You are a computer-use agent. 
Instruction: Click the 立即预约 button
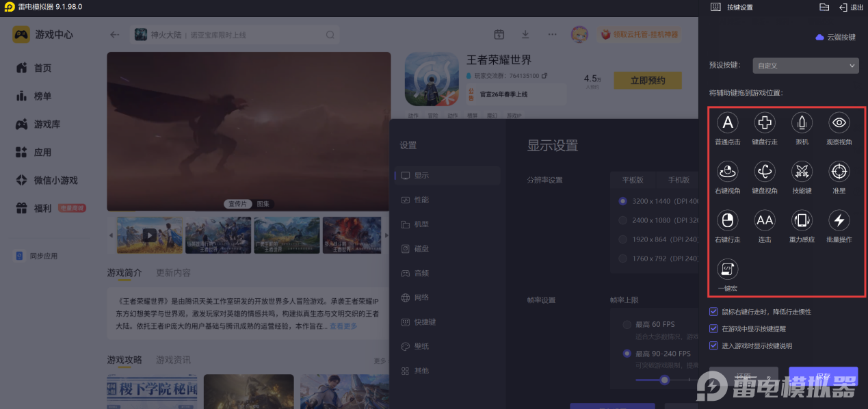click(x=647, y=81)
